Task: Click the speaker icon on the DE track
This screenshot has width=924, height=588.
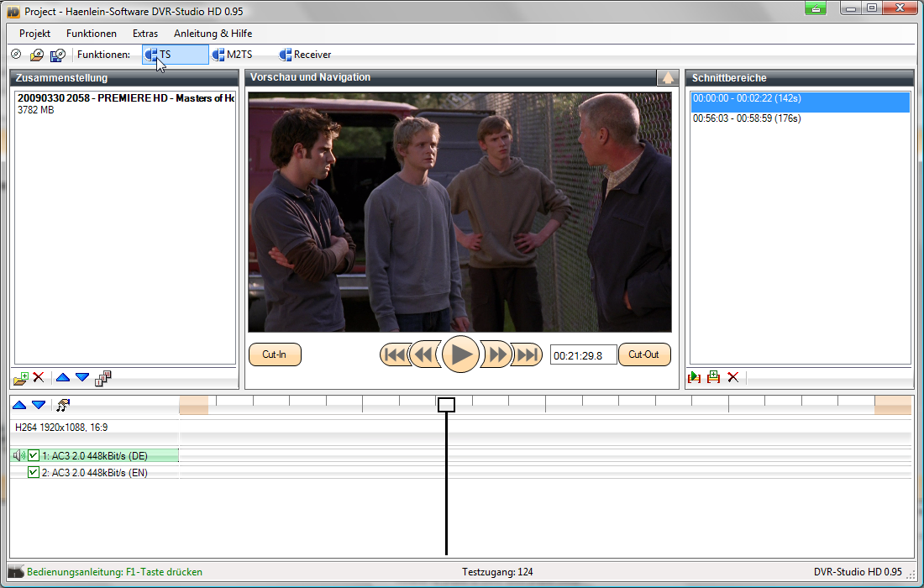Action: click(x=18, y=455)
